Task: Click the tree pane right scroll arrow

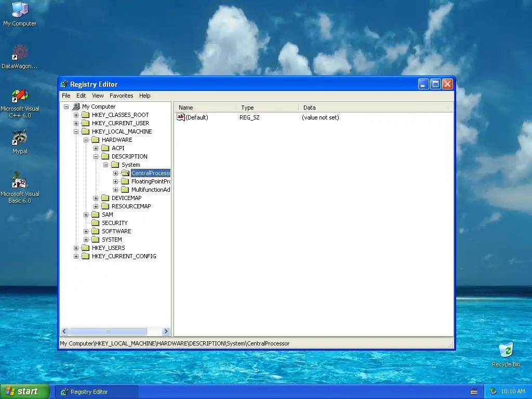Action: coord(166,331)
